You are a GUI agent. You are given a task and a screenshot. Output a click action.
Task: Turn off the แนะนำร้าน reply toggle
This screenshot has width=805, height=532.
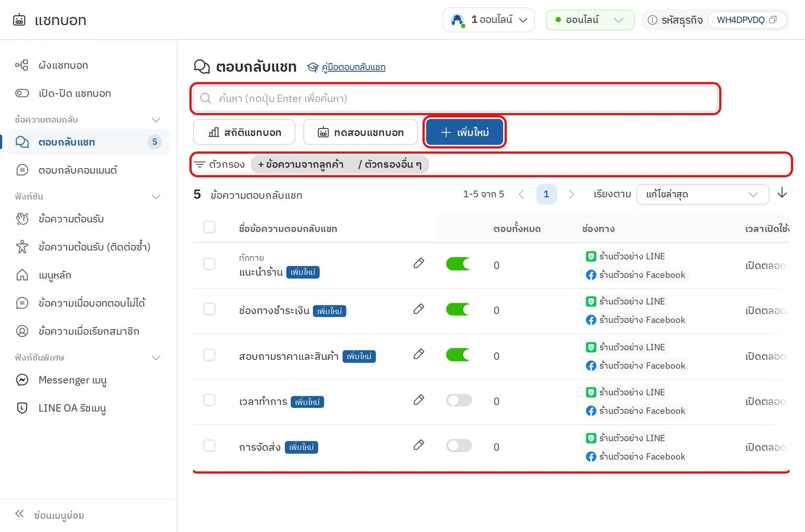click(x=459, y=264)
